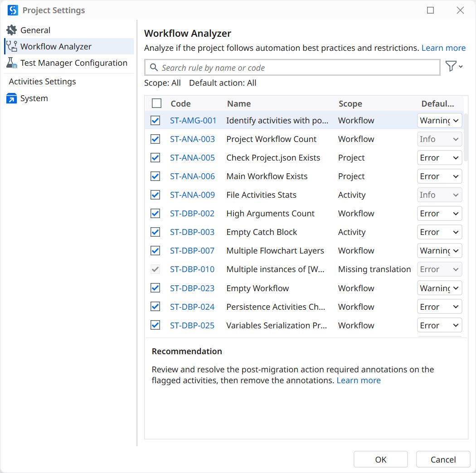Open default action dropdown for Empty Catch Block
This screenshot has width=476, height=473.
coord(439,232)
